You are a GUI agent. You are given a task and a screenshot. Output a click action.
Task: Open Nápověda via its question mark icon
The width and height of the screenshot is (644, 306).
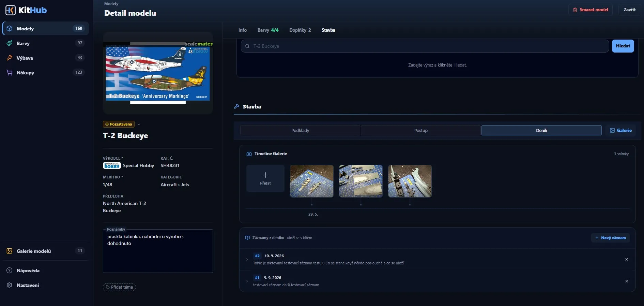[x=10, y=271]
